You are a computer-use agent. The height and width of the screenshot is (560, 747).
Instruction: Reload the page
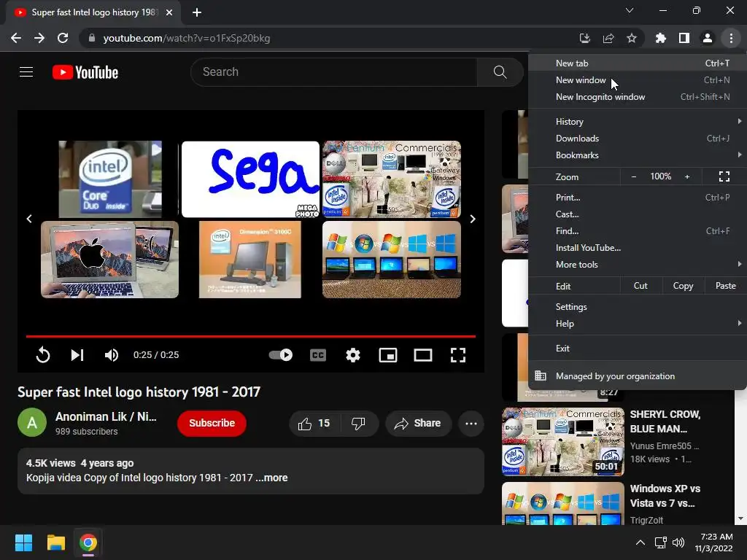(63, 38)
